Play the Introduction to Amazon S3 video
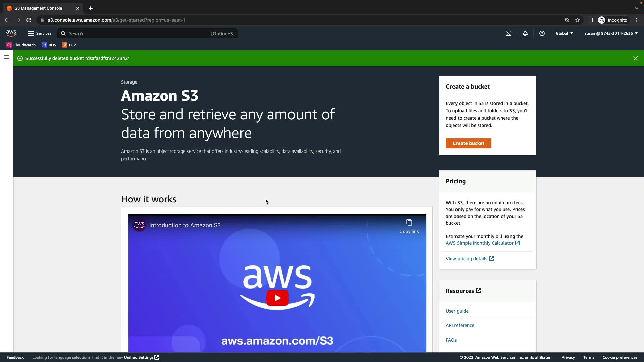Viewport: 644px width, 362px height. 277,298
